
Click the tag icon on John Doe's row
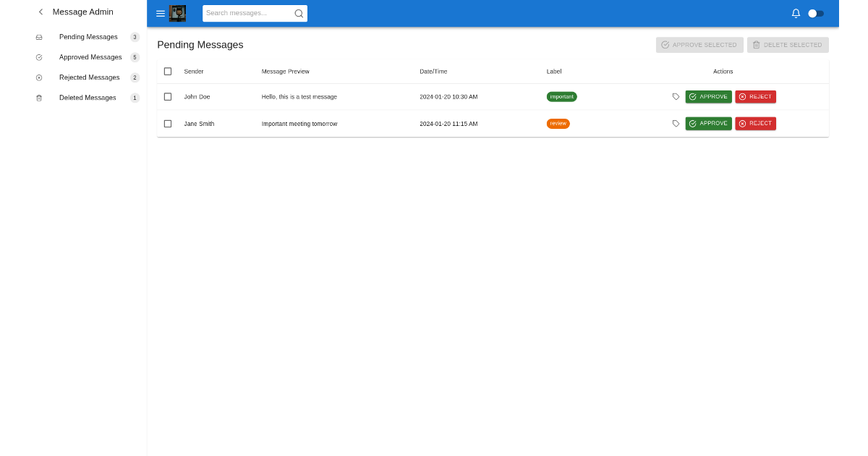[676, 96]
